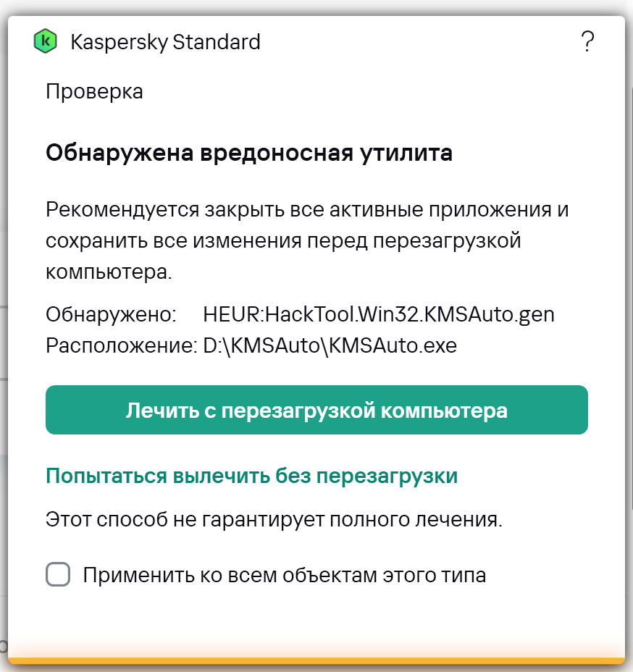
Task: Click the "Применить ко всем объектам этого типа" label
Action: click(284, 576)
